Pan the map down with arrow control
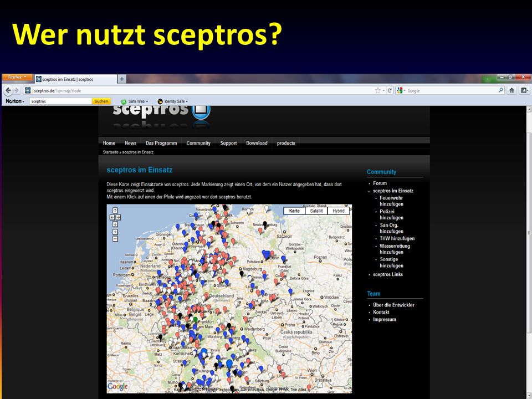Viewport: 532px width, 399px height. (115, 224)
